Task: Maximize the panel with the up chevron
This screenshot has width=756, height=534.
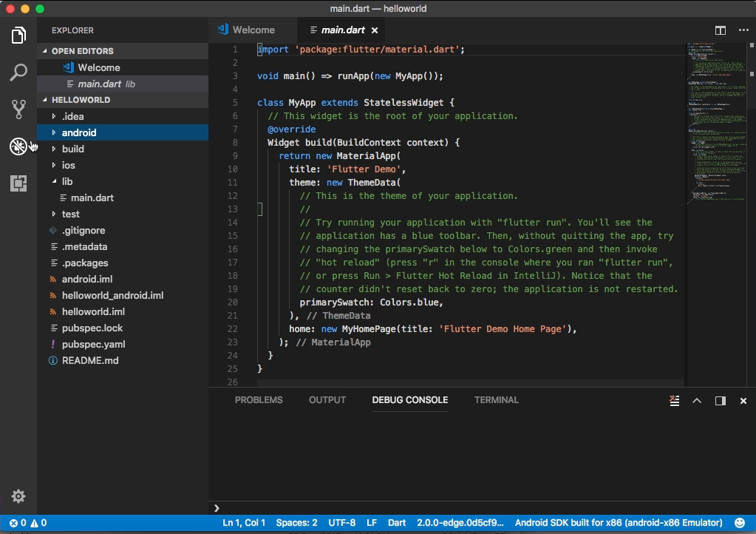Action: (697, 400)
